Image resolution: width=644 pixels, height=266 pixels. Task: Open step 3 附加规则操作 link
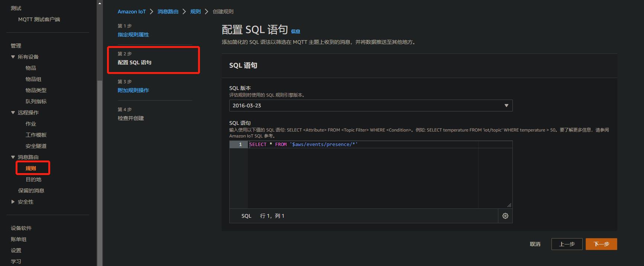point(133,90)
